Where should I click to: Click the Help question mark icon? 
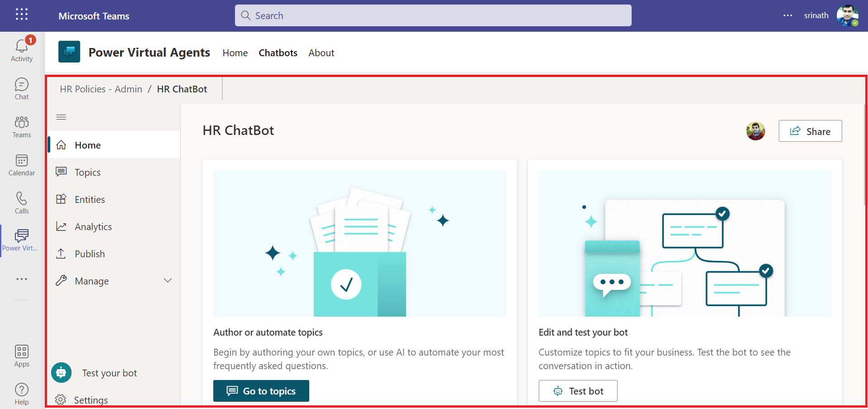pos(22,390)
